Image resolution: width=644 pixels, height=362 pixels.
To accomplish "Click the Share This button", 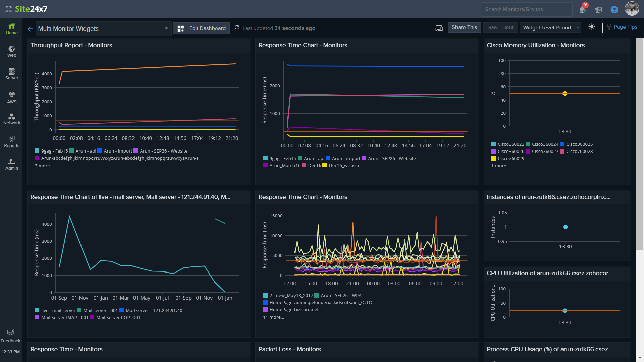I will point(464,28).
